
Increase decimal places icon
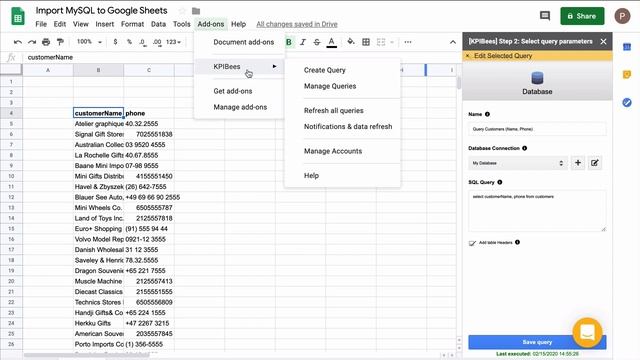(157, 42)
